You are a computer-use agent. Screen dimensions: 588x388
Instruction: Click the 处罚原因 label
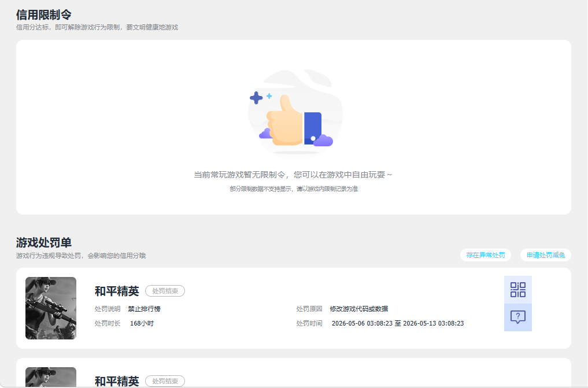click(x=309, y=309)
